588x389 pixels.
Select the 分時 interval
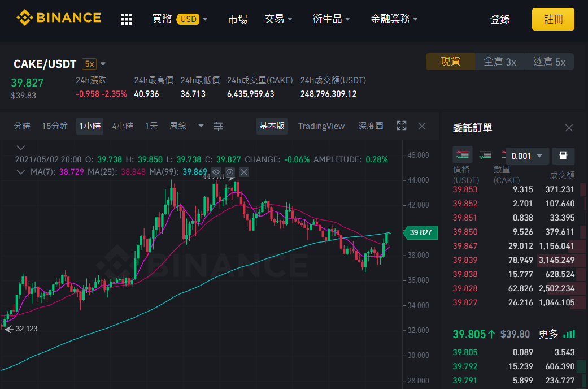click(x=22, y=126)
